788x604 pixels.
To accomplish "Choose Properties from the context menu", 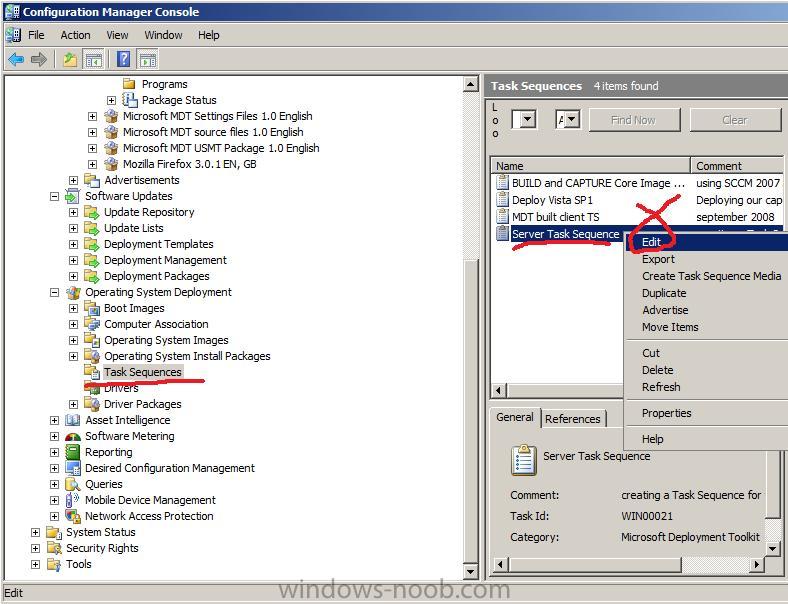I will point(707,413).
